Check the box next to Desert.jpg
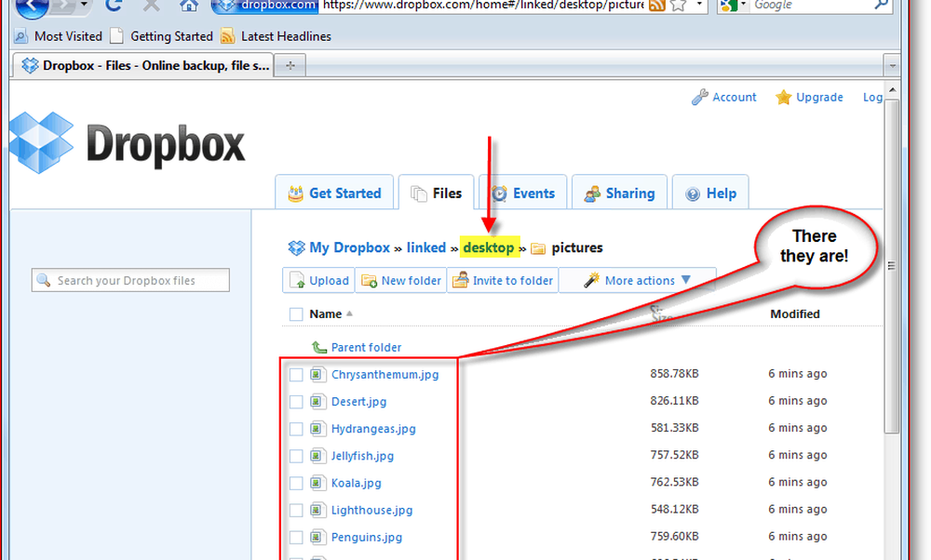The image size is (931, 560). coord(296,402)
